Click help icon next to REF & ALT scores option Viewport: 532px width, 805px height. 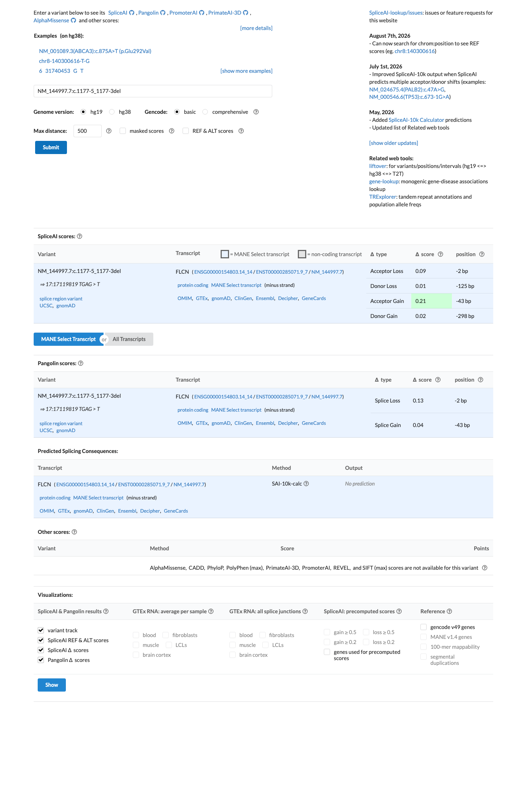241,131
